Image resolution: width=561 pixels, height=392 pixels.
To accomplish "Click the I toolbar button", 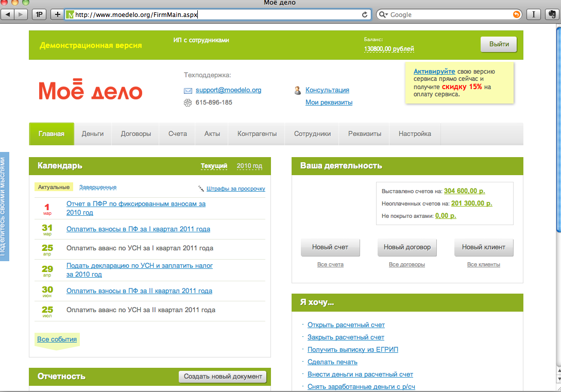I will (x=534, y=14).
